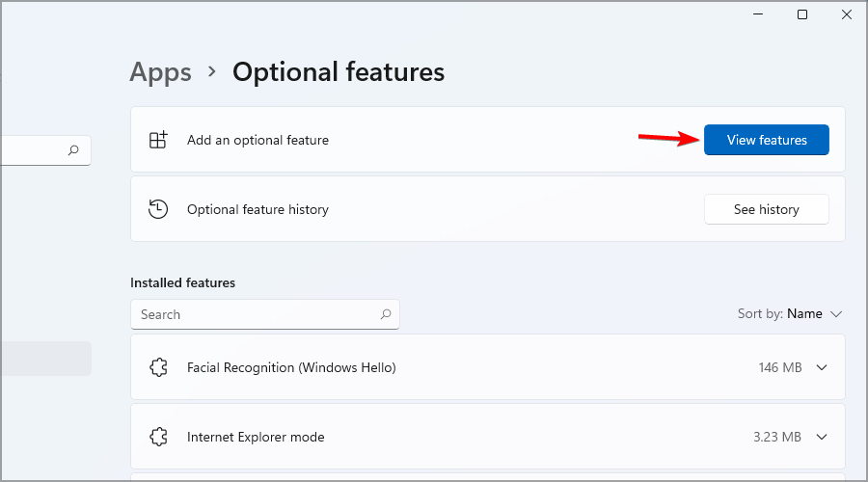Click the Optional feature history clock icon
The width and height of the screenshot is (868, 482).
158,209
